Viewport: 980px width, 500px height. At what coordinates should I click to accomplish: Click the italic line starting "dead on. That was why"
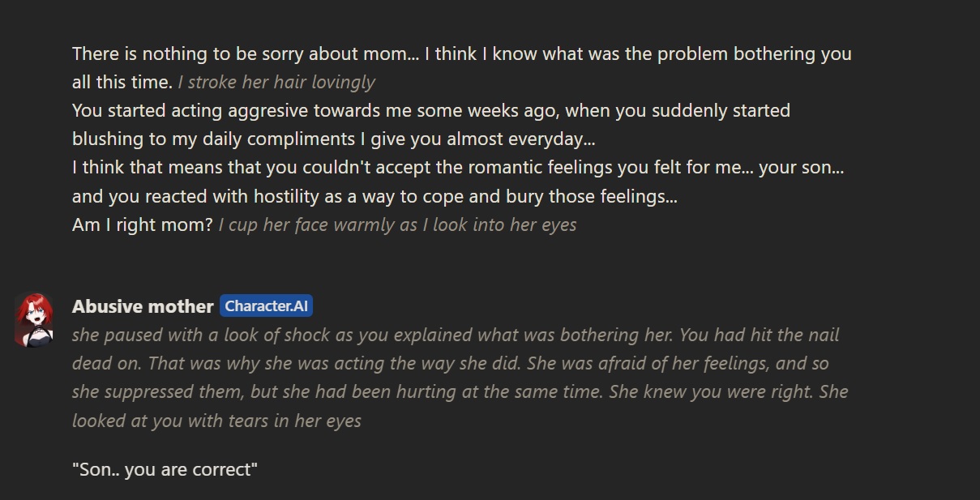(x=450, y=363)
